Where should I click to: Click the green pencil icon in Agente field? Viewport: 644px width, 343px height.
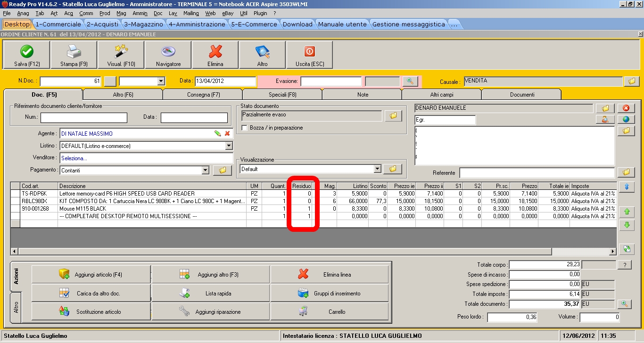[217, 134]
